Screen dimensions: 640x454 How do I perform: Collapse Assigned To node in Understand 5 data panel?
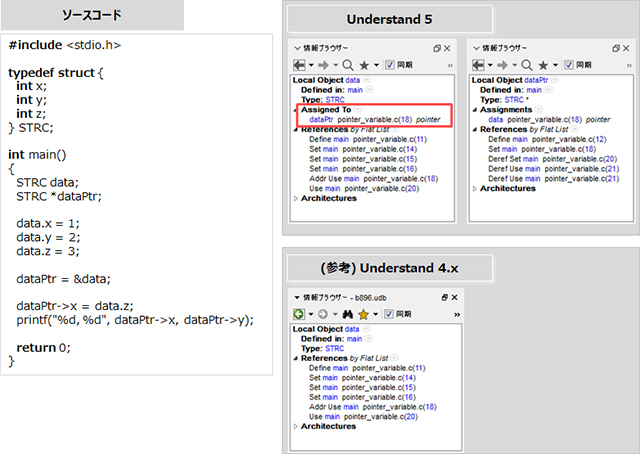296,110
